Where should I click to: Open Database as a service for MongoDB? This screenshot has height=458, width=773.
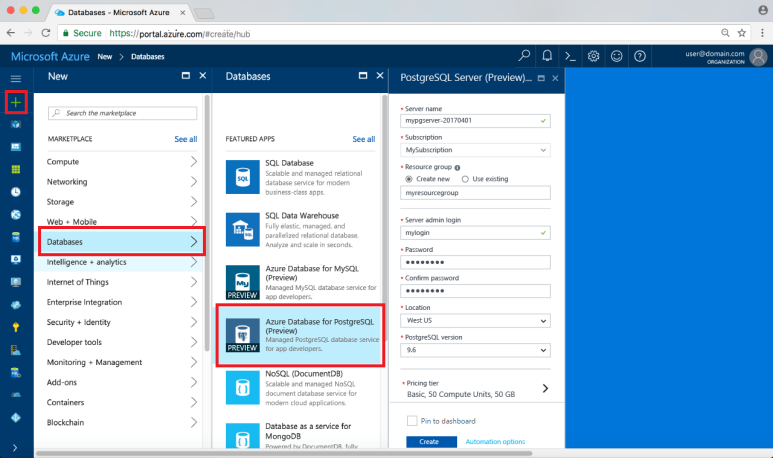point(299,436)
